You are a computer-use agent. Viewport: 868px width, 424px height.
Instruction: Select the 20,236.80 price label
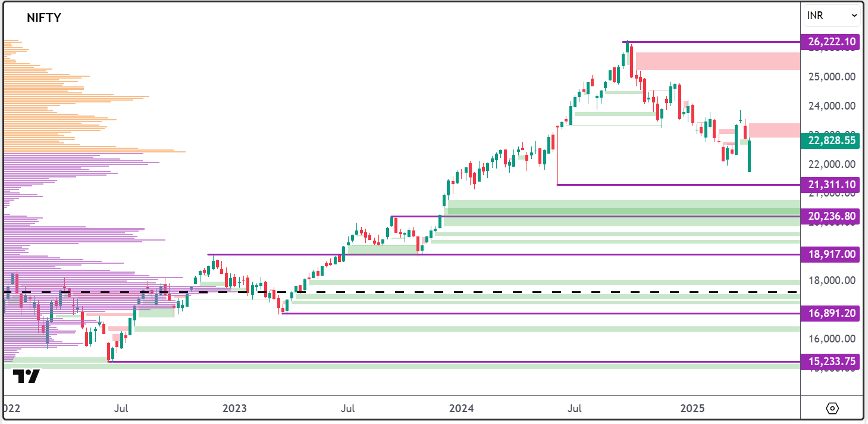tap(832, 216)
